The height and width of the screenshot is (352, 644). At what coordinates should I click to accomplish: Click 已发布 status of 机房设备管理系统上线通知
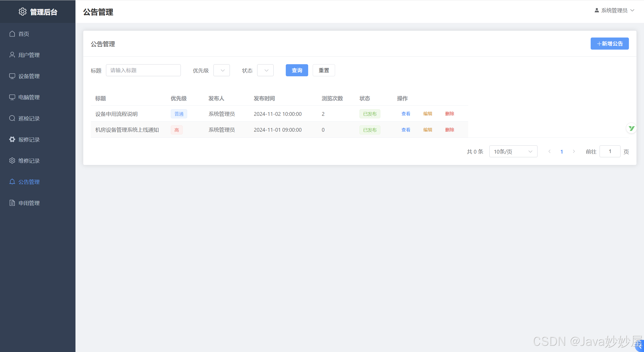point(370,130)
